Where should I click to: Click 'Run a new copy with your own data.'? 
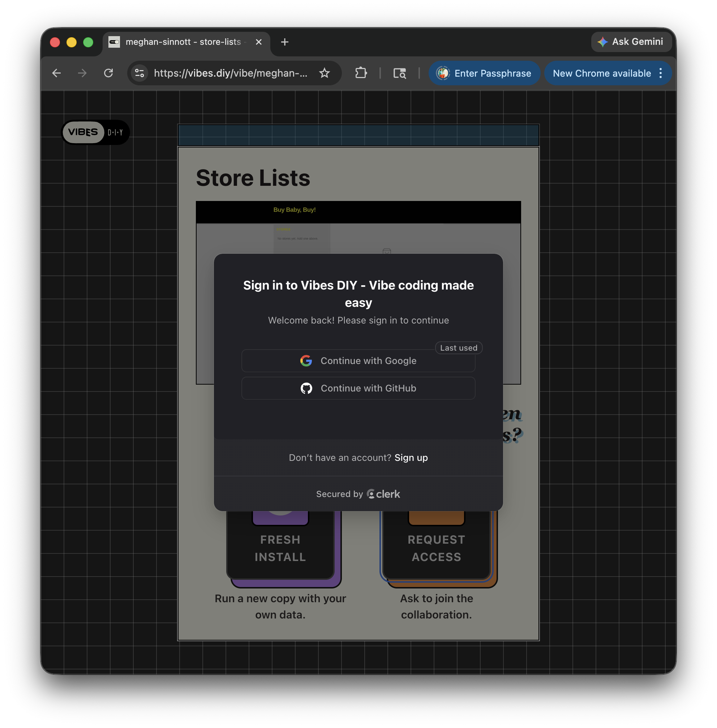(280, 606)
